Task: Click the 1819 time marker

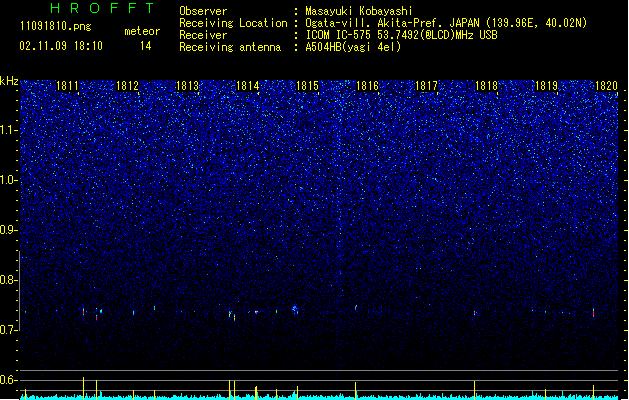Action: (x=546, y=85)
